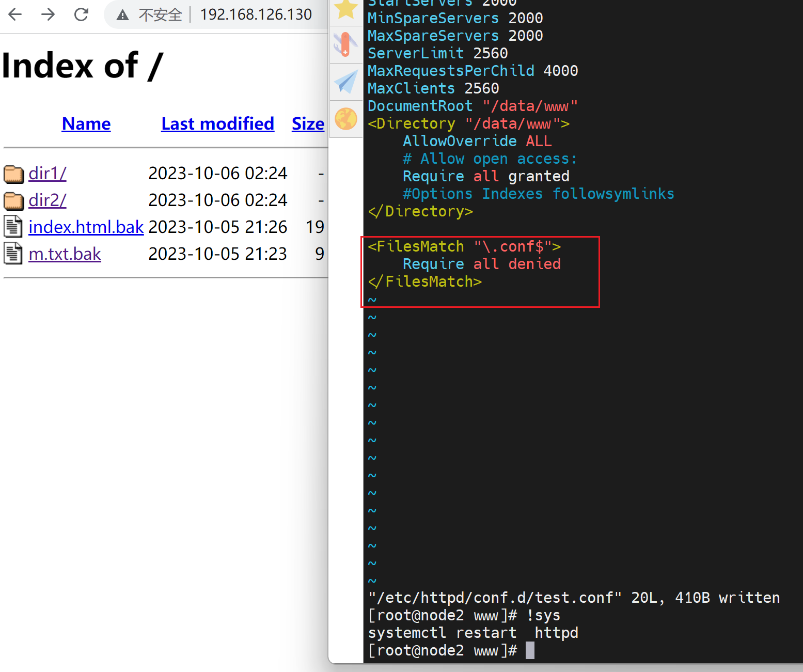803x672 pixels.
Task: Click the address bar showing 192.168.126.130
Action: (256, 14)
